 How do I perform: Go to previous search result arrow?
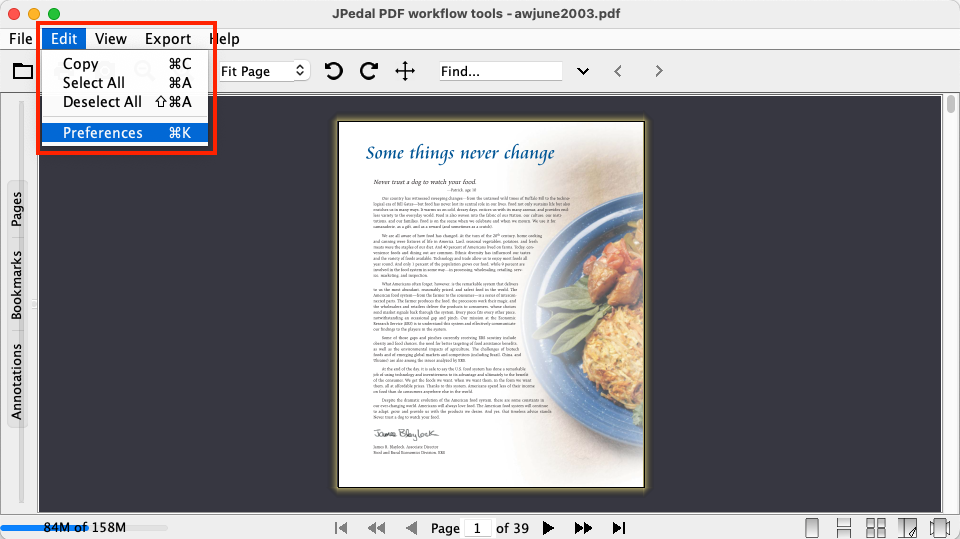(618, 71)
